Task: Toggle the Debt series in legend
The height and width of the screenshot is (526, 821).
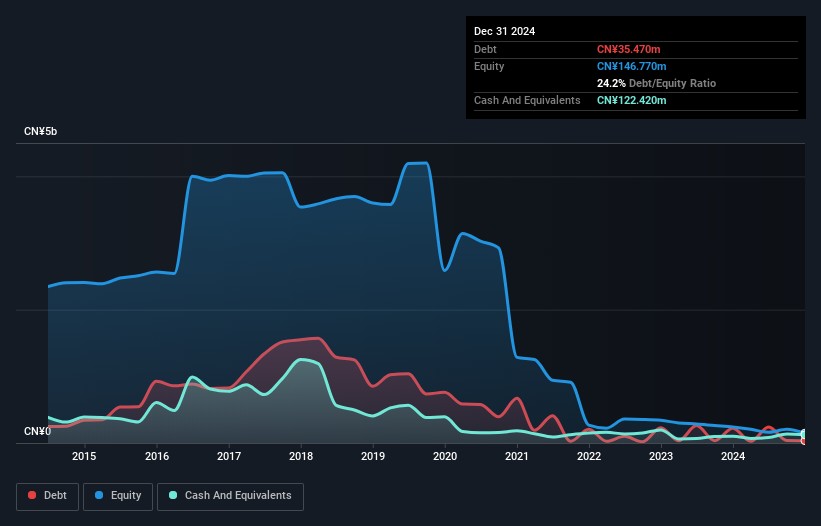Action: coord(48,496)
